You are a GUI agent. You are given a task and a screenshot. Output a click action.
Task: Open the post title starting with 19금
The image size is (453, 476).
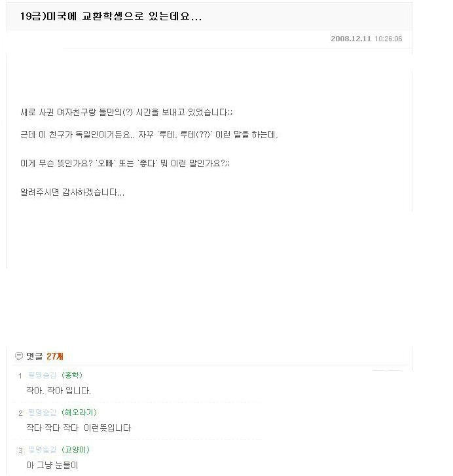[x=111, y=16]
